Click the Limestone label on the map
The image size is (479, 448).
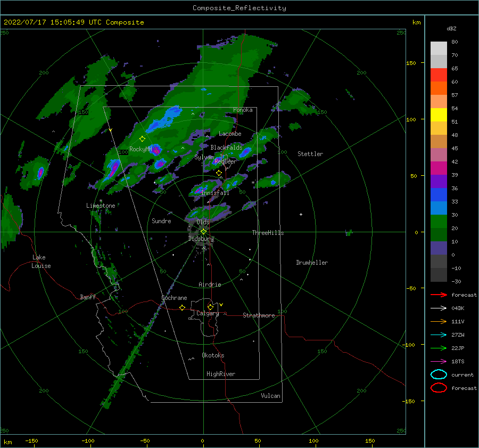click(101, 206)
